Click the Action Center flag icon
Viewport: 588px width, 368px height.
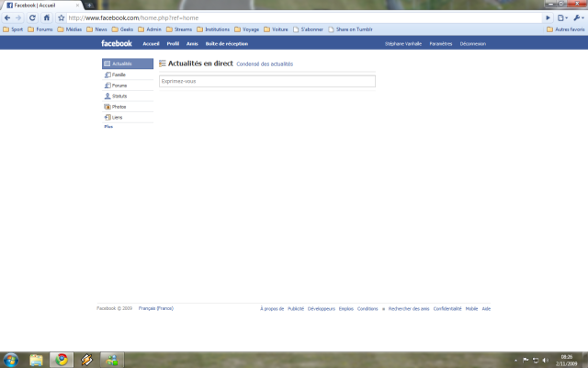click(526, 360)
